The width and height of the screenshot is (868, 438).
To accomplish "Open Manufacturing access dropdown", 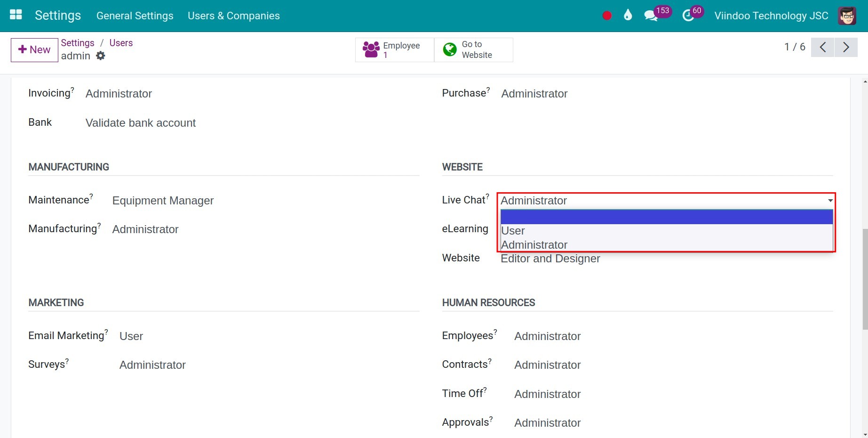I will pos(266,229).
